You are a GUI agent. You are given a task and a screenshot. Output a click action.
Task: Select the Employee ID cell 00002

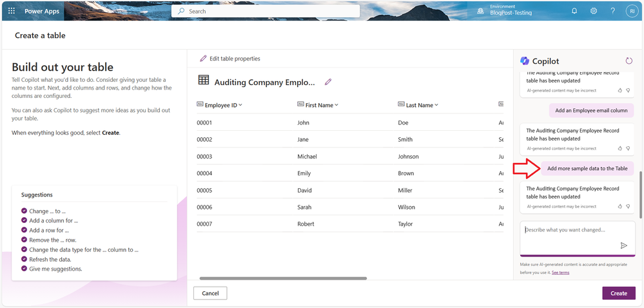tap(204, 140)
